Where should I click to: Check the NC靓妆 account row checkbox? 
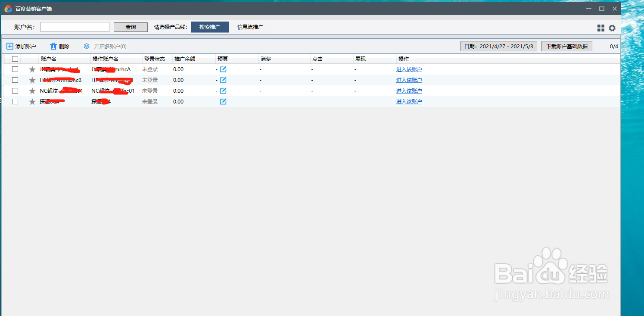(x=15, y=91)
